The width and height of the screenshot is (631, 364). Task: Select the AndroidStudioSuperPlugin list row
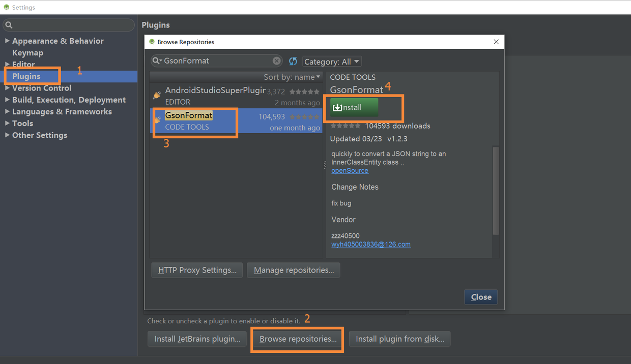tap(236, 96)
